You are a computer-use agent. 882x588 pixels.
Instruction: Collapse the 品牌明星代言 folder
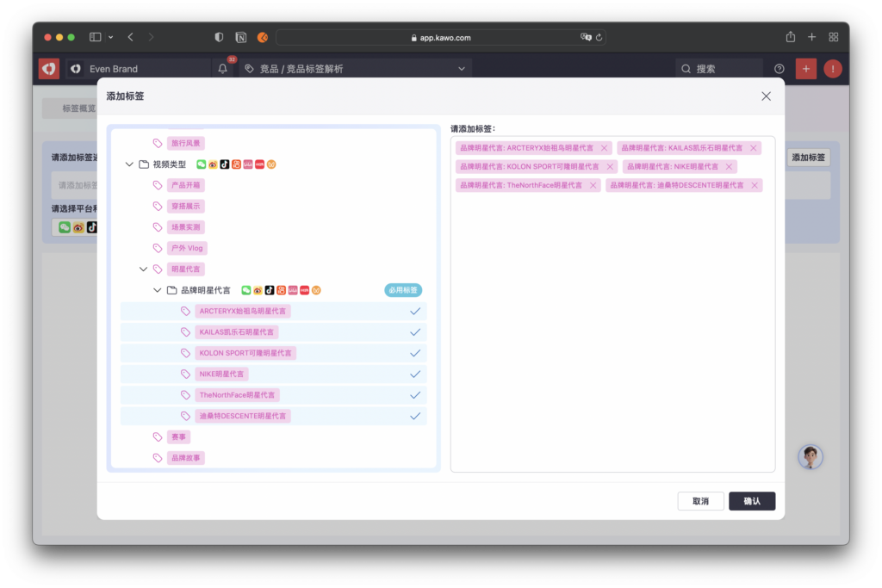click(x=158, y=291)
